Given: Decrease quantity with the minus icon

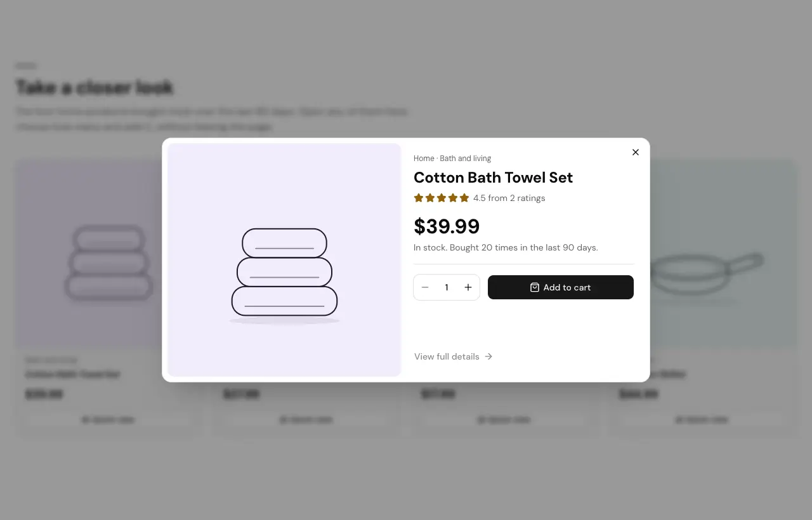Looking at the screenshot, I should (425, 287).
